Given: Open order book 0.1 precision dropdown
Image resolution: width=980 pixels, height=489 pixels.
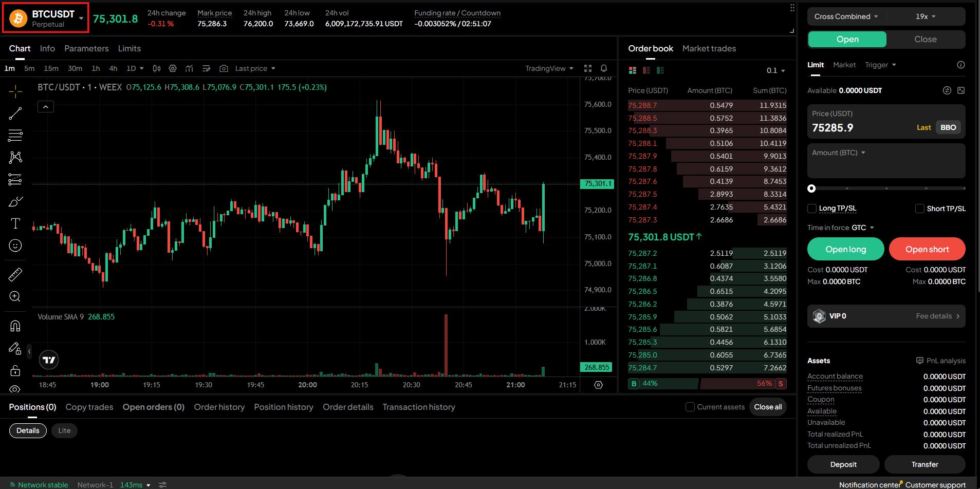Looking at the screenshot, I should (x=776, y=70).
